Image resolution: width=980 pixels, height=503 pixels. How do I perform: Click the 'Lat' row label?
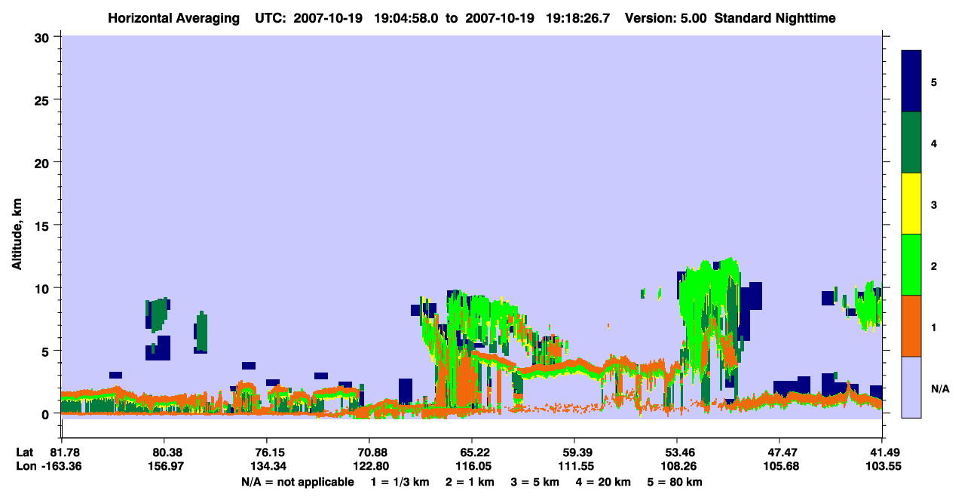pos(24,452)
